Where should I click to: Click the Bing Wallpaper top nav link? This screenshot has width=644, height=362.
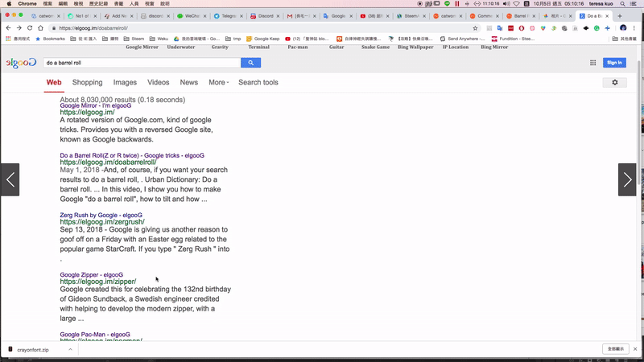point(415,47)
